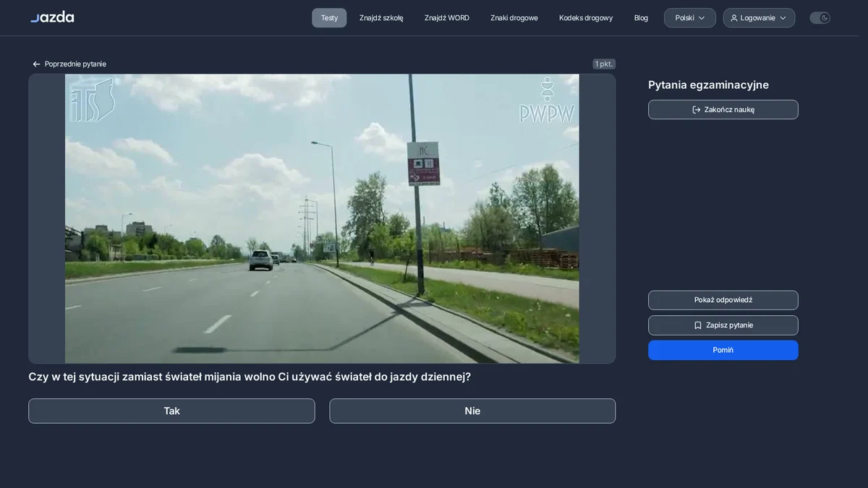Open the Logowanie dropdown

759,18
